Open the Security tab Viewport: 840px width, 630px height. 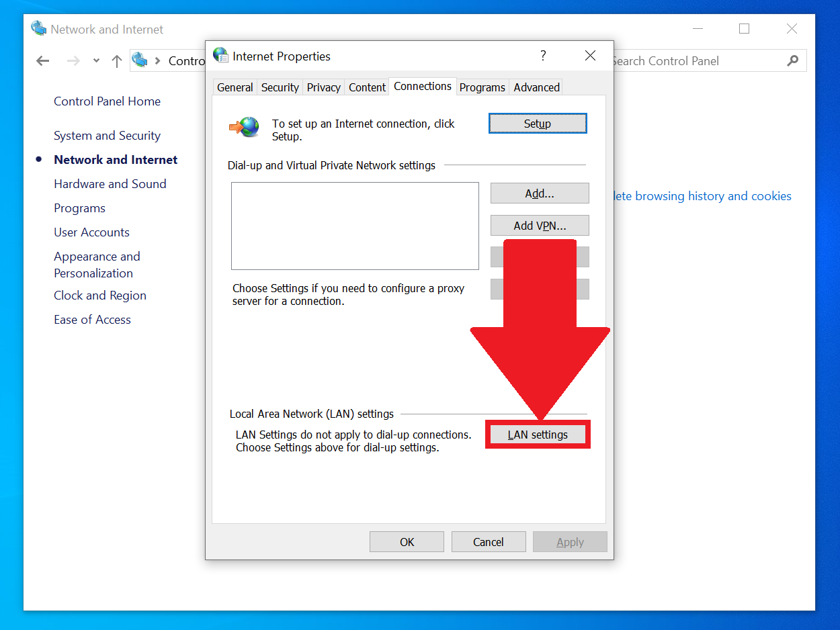(280, 87)
